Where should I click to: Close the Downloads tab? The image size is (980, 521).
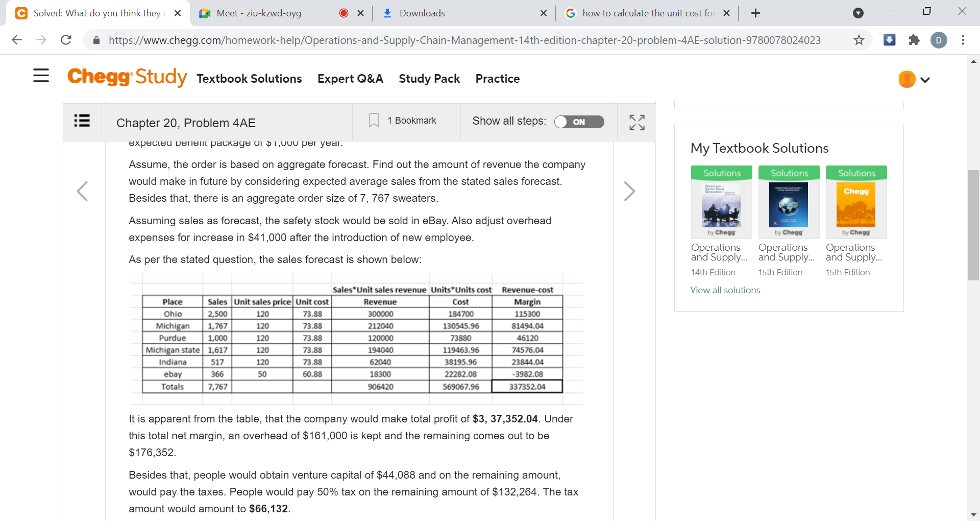[544, 13]
